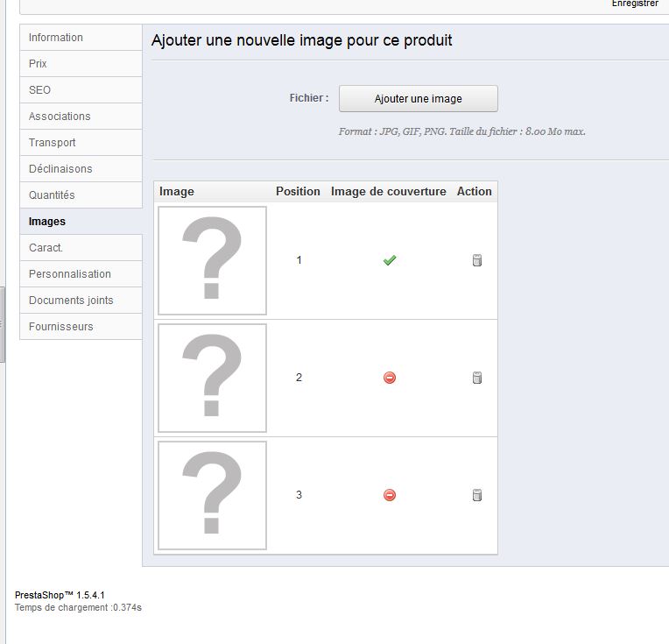Select the third image thumbnail placeholder
This screenshot has height=644, width=669.
click(x=212, y=495)
